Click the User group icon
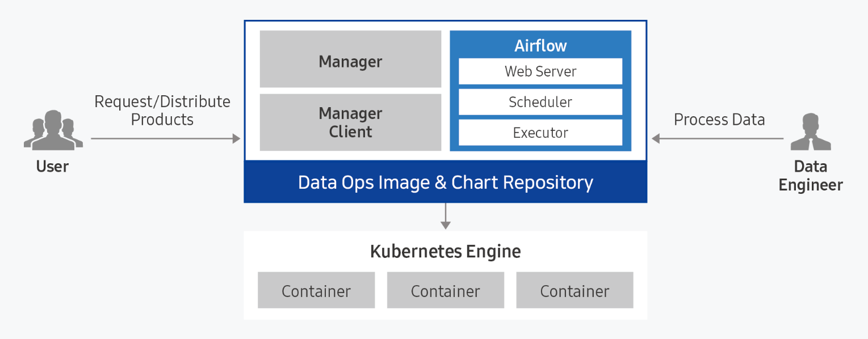Screen dimensions: 868x339 (53, 130)
